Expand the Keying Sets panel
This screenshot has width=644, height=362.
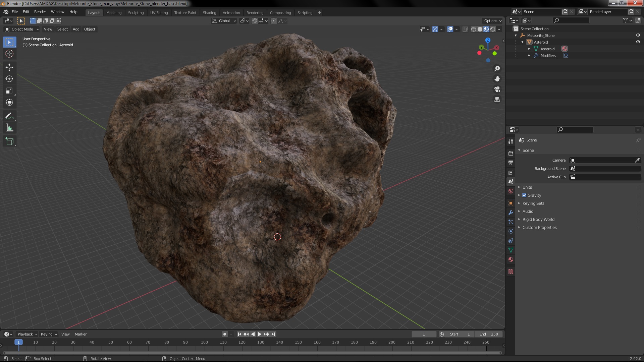[533, 203]
